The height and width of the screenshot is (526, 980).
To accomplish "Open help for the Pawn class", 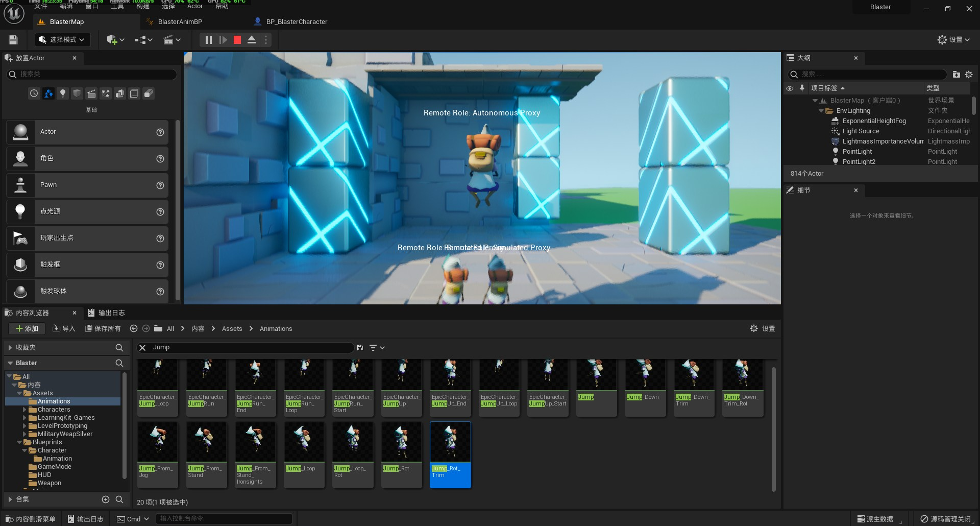I will [x=160, y=185].
